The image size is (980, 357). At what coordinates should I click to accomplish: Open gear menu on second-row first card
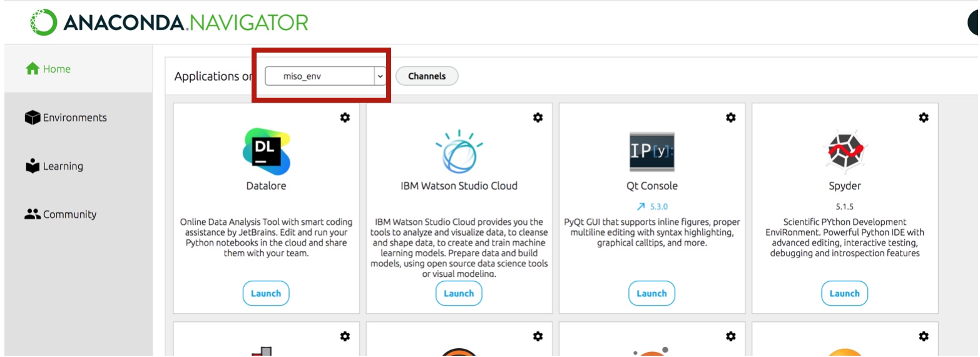[x=345, y=336]
